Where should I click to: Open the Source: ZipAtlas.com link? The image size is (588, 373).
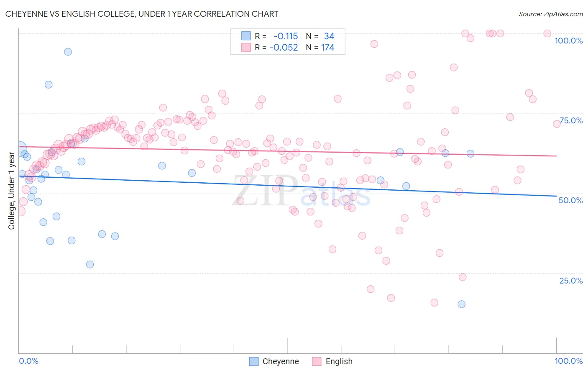click(x=551, y=14)
